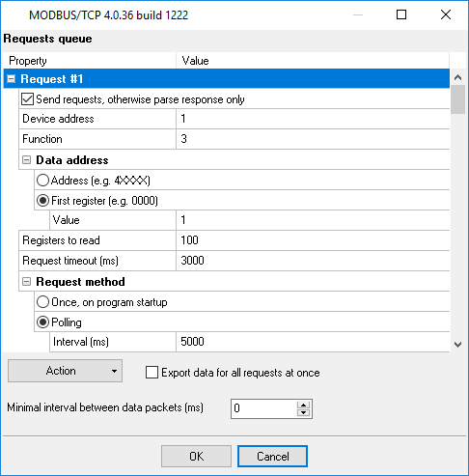Collapse the Data address group
Screen dimensions: 469x476
coord(26,160)
